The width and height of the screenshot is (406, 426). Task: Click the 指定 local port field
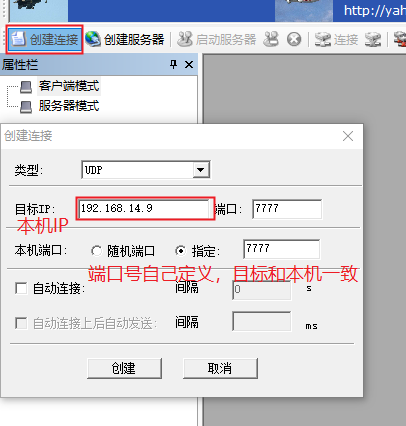click(281, 249)
